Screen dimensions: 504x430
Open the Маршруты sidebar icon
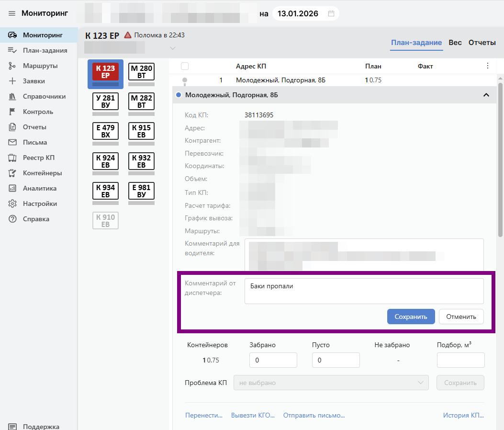coord(12,66)
